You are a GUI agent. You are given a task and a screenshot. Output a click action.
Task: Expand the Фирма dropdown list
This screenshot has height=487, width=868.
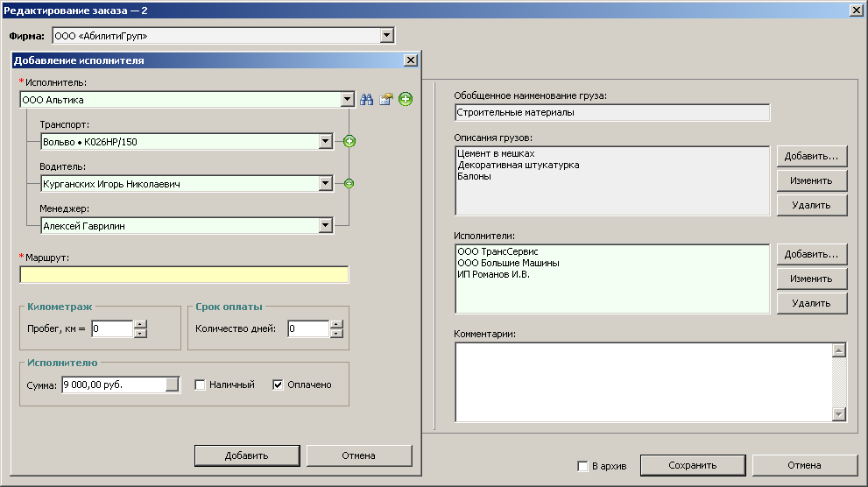click(386, 36)
